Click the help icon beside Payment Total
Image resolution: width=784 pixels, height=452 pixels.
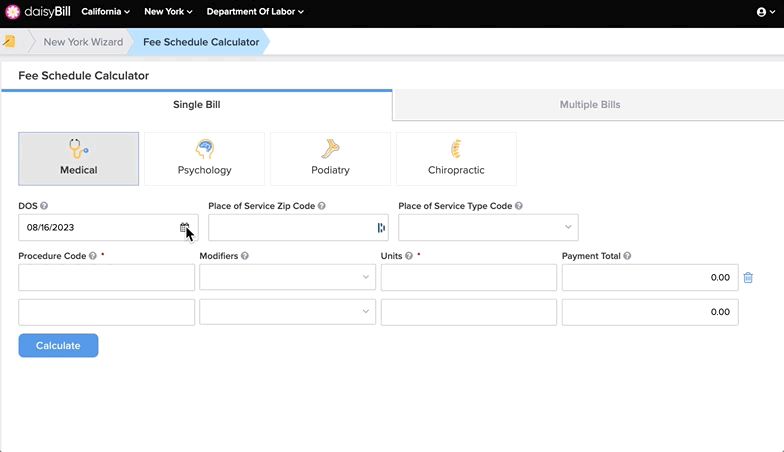627,256
